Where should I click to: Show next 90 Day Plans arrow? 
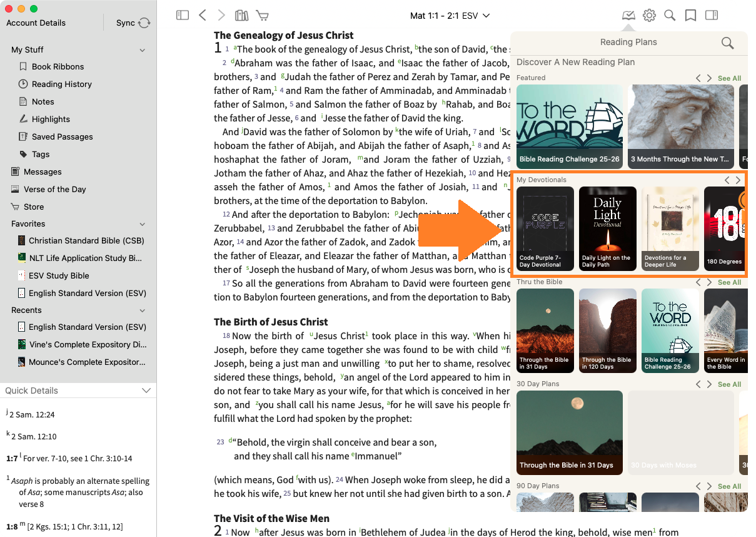tap(709, 486)
